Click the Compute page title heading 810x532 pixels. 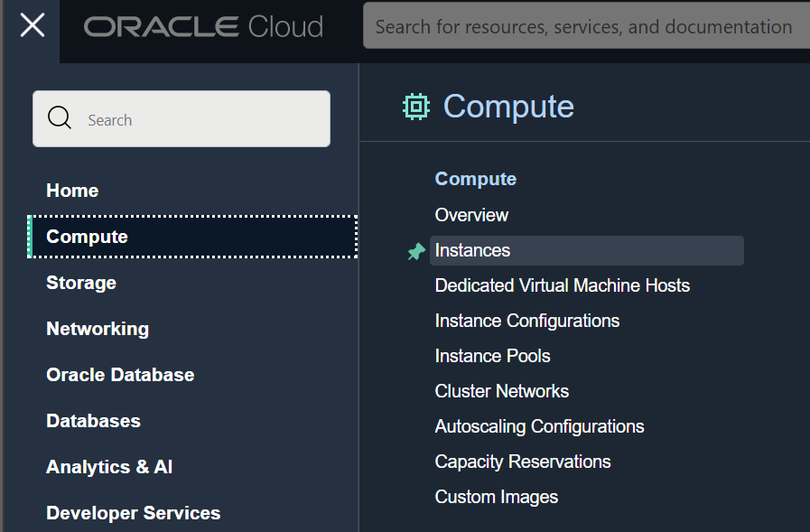tap(508, 107)
